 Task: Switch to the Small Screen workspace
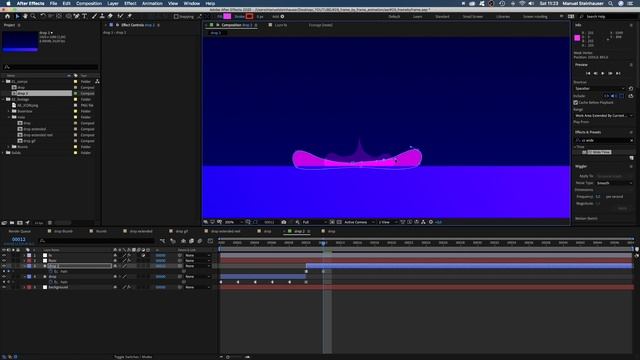(473, 17)
